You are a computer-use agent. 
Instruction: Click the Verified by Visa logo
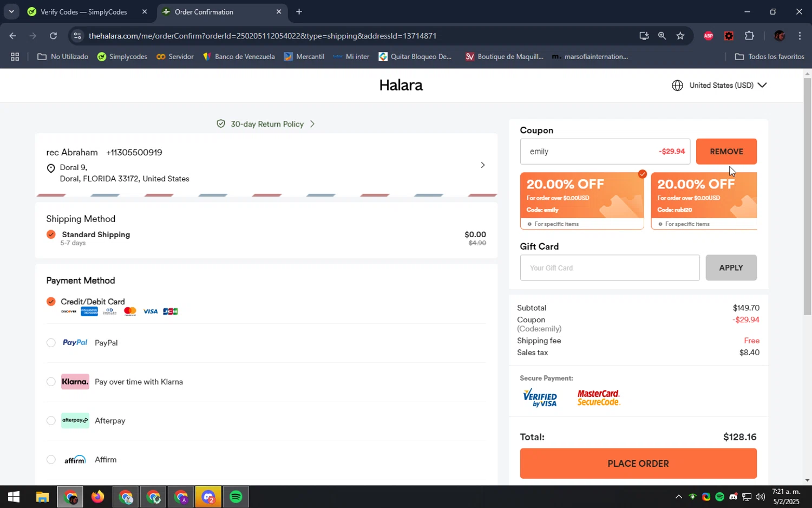pyautogui.click(x=540, y=398)
